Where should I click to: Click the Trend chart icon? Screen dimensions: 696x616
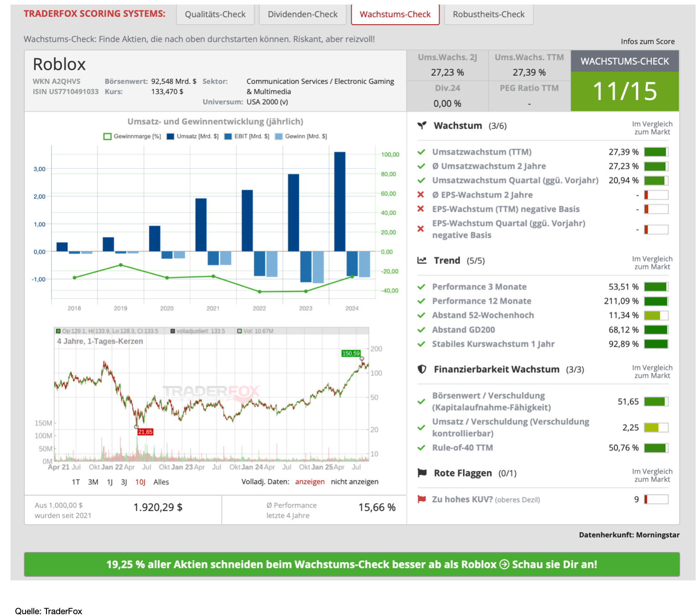(422, 260)
